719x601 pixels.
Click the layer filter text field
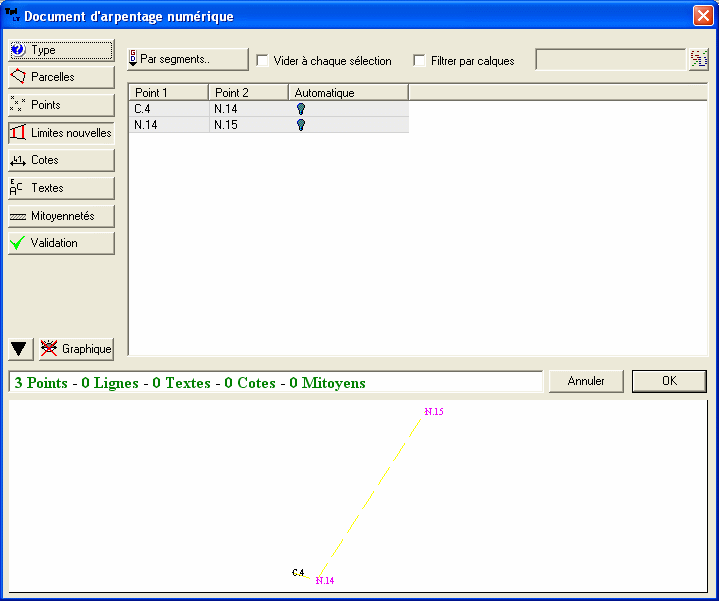(610, 60)
